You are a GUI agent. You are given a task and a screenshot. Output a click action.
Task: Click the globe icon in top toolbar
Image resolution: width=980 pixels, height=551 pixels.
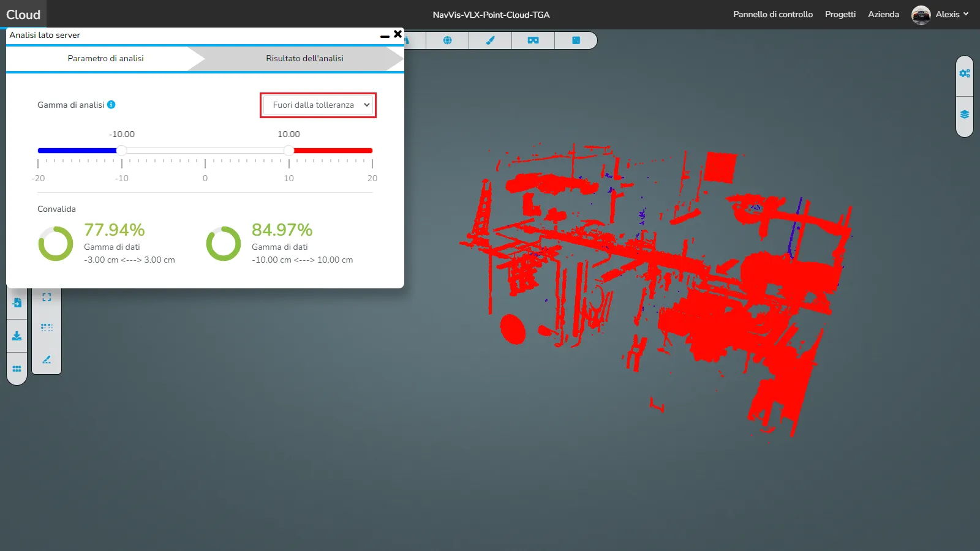point(447,40)
